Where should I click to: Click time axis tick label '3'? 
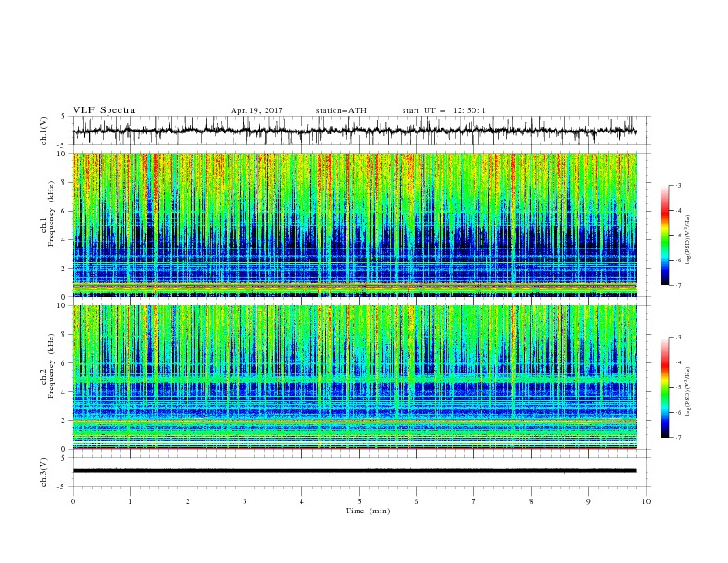point(245,501)
